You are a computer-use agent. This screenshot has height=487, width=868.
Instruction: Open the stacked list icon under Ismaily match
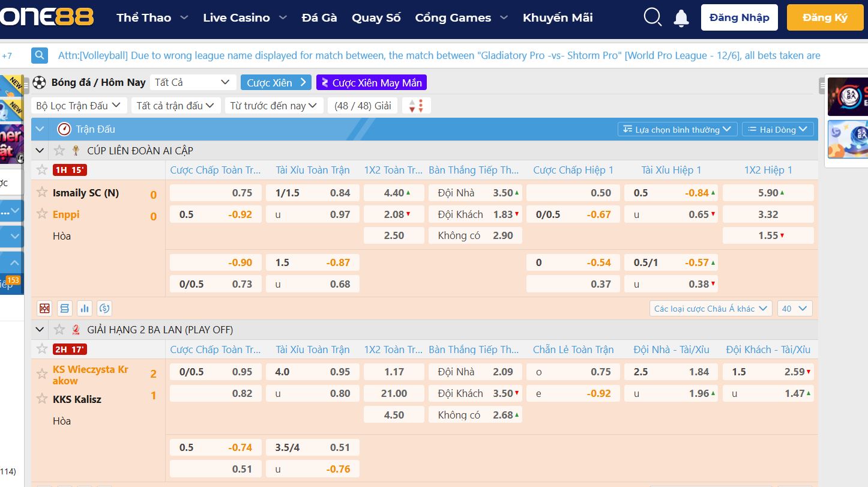coord(65,309)
